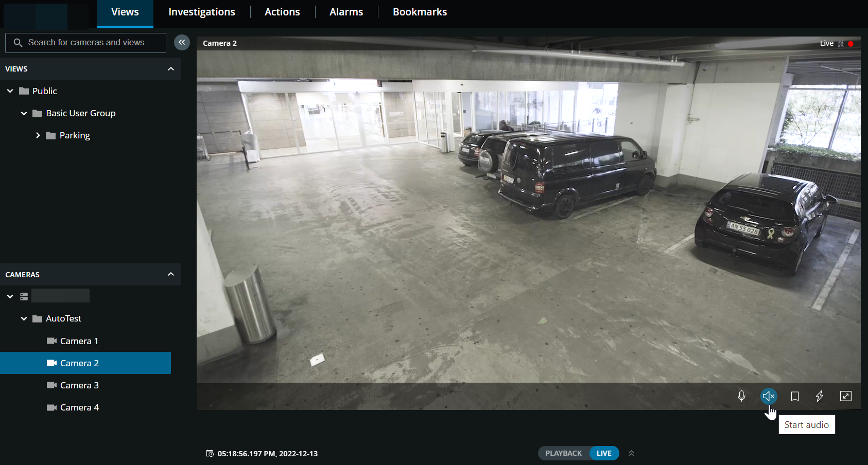The width and height of the screenshot is (868, 465).
Task: Click the Public folder icon
Action: [x=24, y=91]
